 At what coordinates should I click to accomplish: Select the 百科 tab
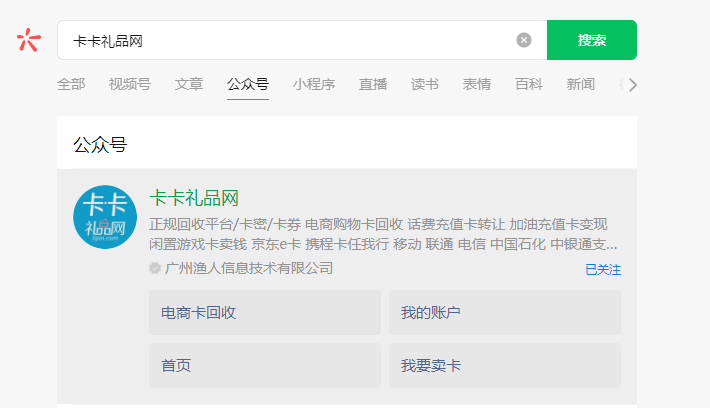(529, 84)
